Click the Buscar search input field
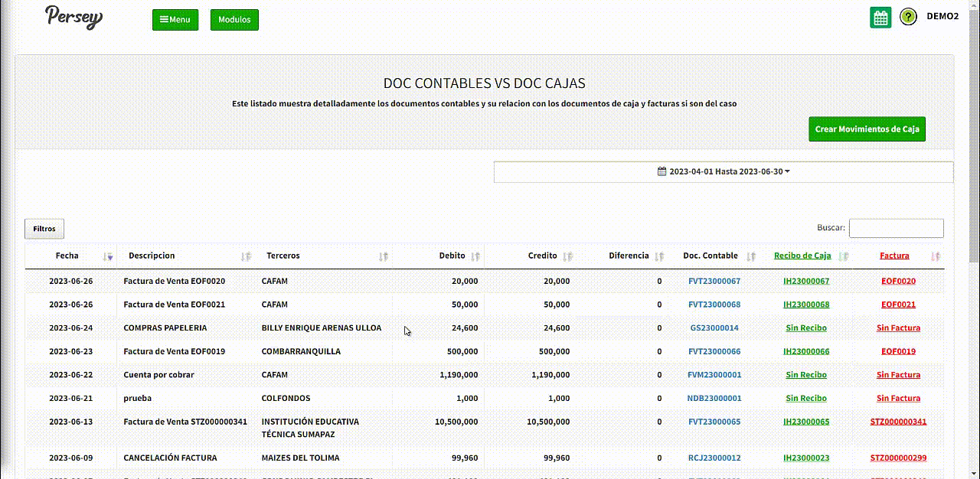Screen dimensions: 980x479 click(x=896, y=228)
